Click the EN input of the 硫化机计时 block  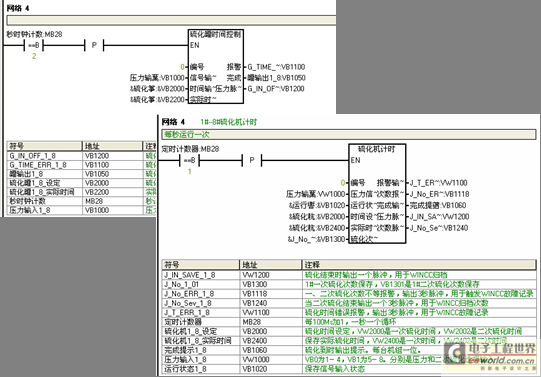coord(355,160)
